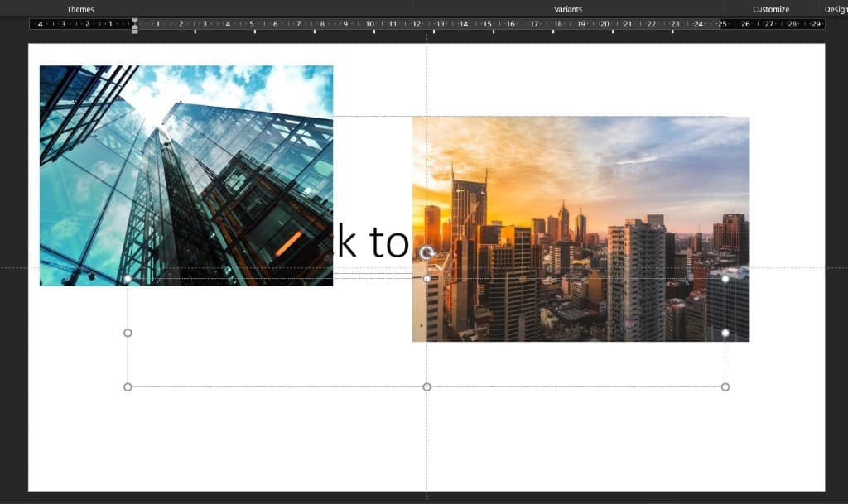Image resolution: width=848 pixels, height=504 pixels.
Task: Click the rotation handle of the selected placeholder
Action: [426, 253]
